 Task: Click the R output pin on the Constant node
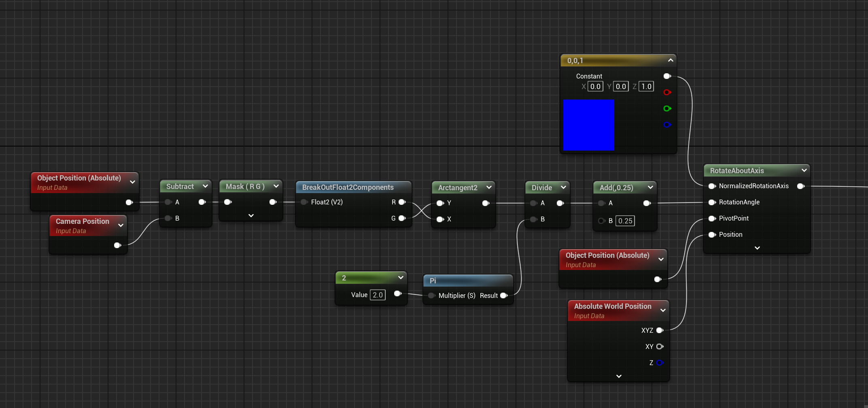coord(667,92)
